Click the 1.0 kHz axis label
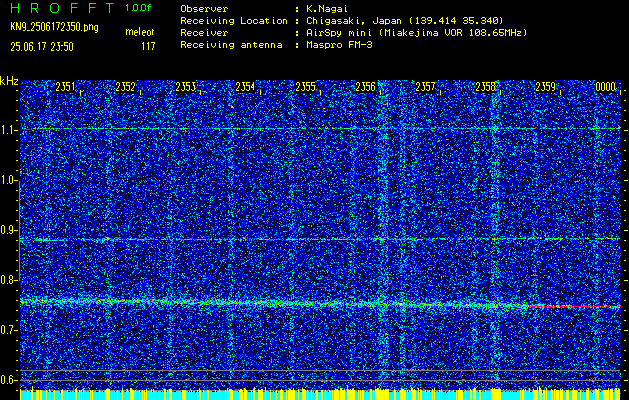 (x=8, y=180)
